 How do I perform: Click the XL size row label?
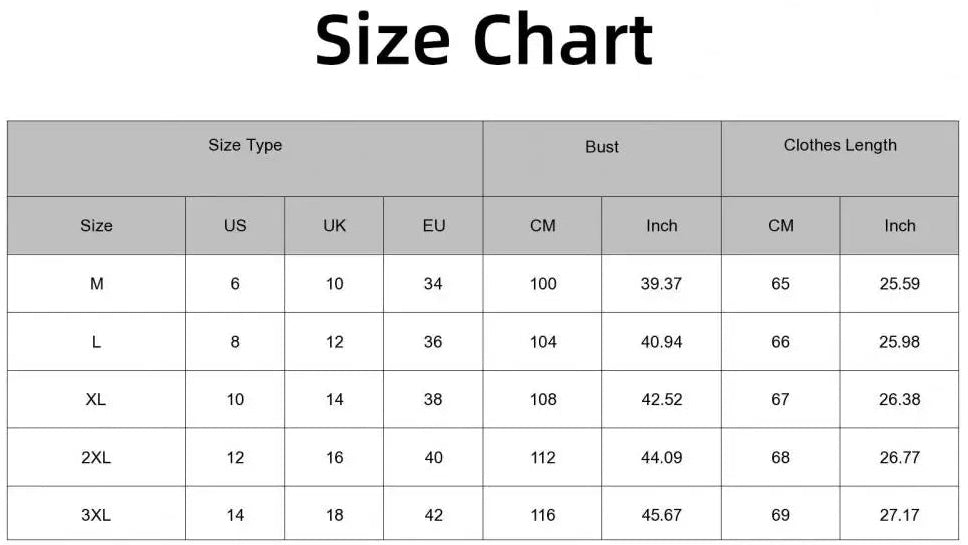pos(96,400)
